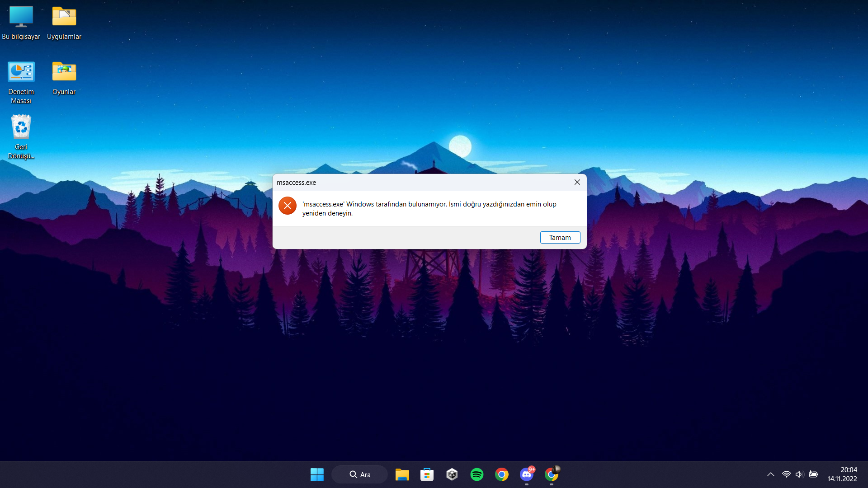Open Discord with the notification badge
The height and width of the screenshot is (488, 868).
click(x=526, y=474)
